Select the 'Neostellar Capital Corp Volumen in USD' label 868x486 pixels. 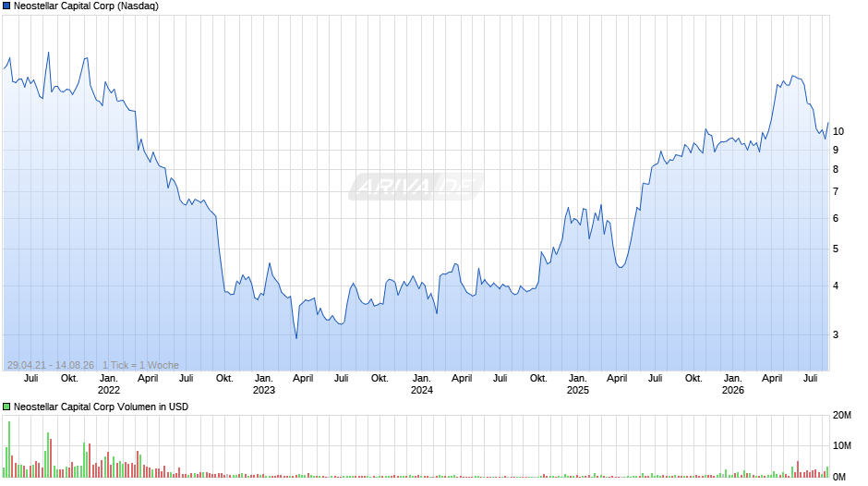(x=101, y=407)
